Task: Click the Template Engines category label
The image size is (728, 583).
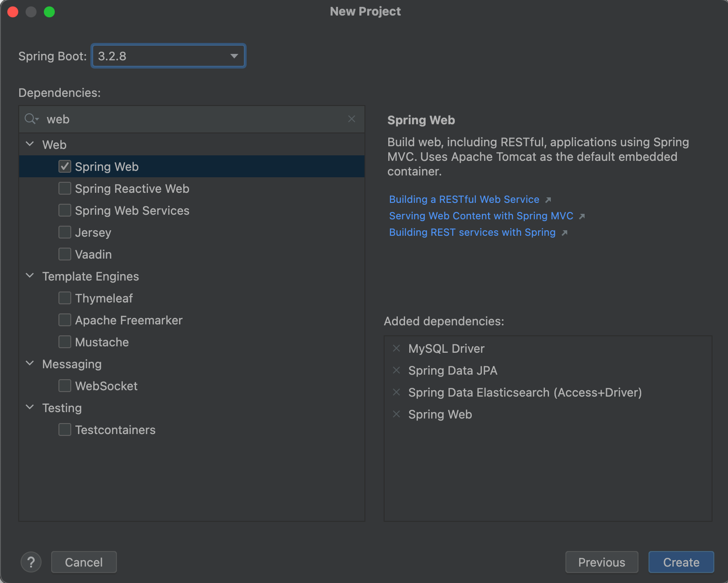Action: tap(90, 276)
